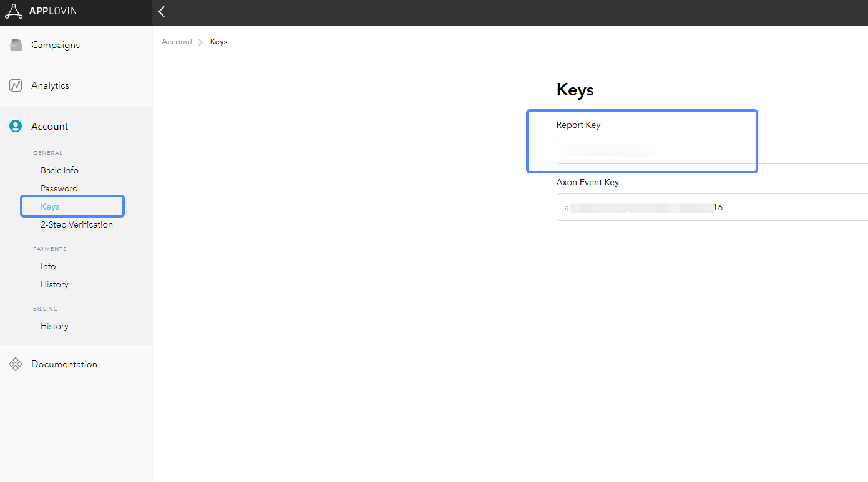The image size is (868, 482).
Task: Open History under Billing
Action: coord(54,325)
